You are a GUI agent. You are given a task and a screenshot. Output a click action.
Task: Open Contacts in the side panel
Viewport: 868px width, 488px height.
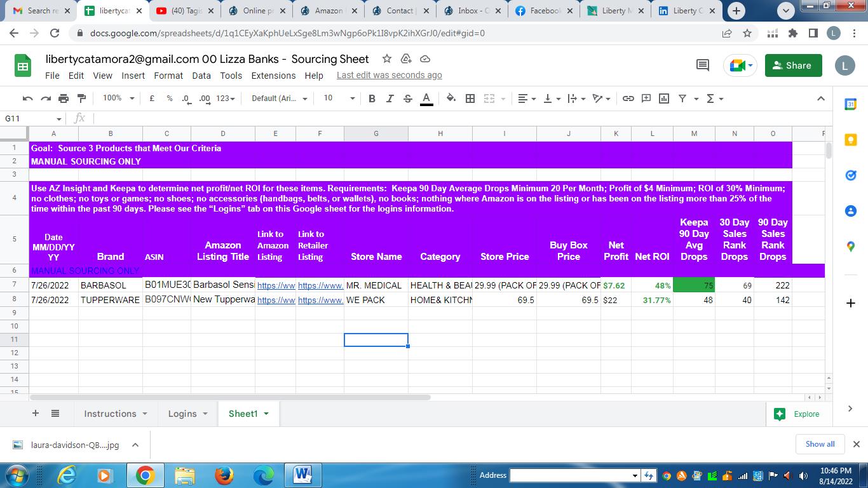(851, 211)
